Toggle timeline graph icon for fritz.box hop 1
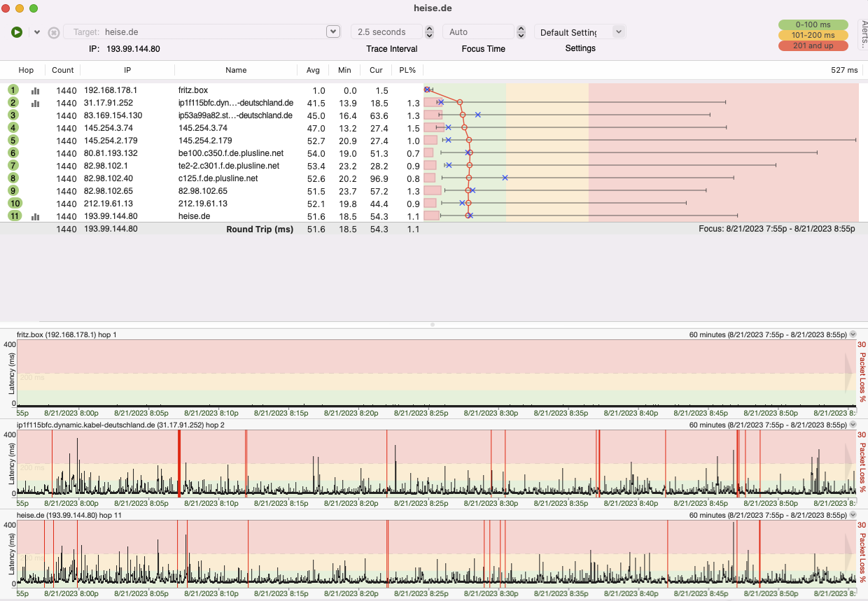The image size is (868, 601). pos(36,90)
